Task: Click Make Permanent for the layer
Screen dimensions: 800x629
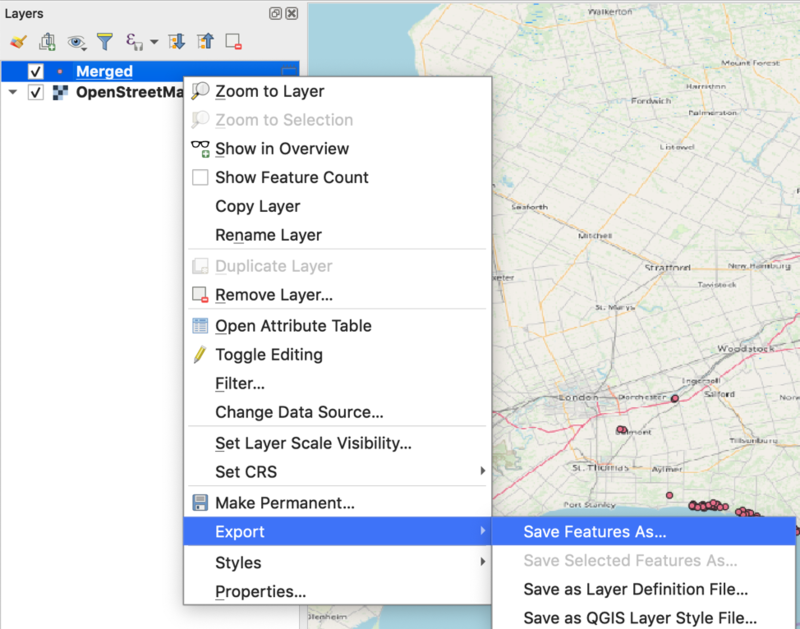Action: pos(290,502)
